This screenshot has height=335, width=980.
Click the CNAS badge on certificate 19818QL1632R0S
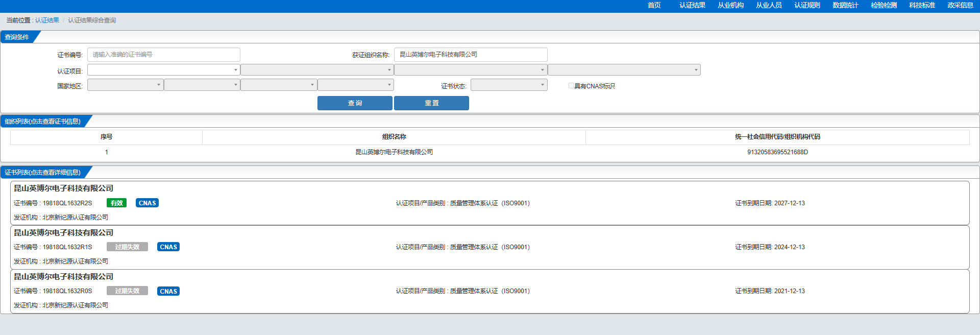(168, 291)
